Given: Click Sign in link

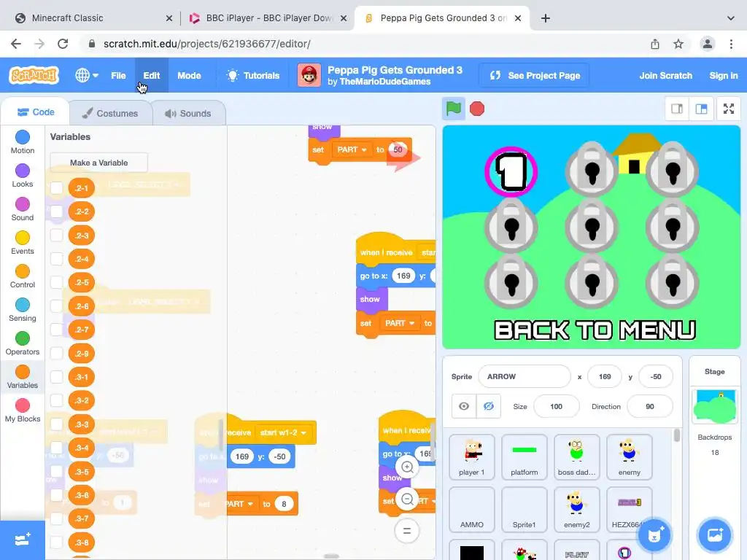Looking at the screenshot, I should [x=723, y=75].
